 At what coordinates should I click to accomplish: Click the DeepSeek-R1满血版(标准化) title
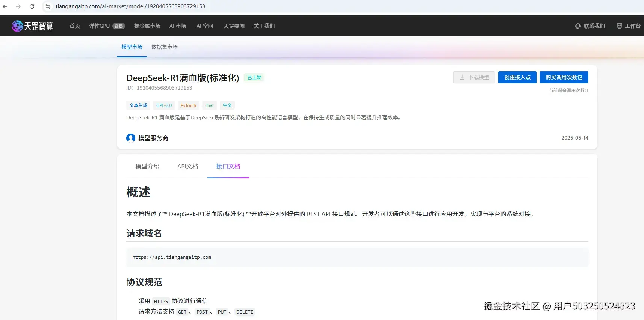tap(183, 78)
